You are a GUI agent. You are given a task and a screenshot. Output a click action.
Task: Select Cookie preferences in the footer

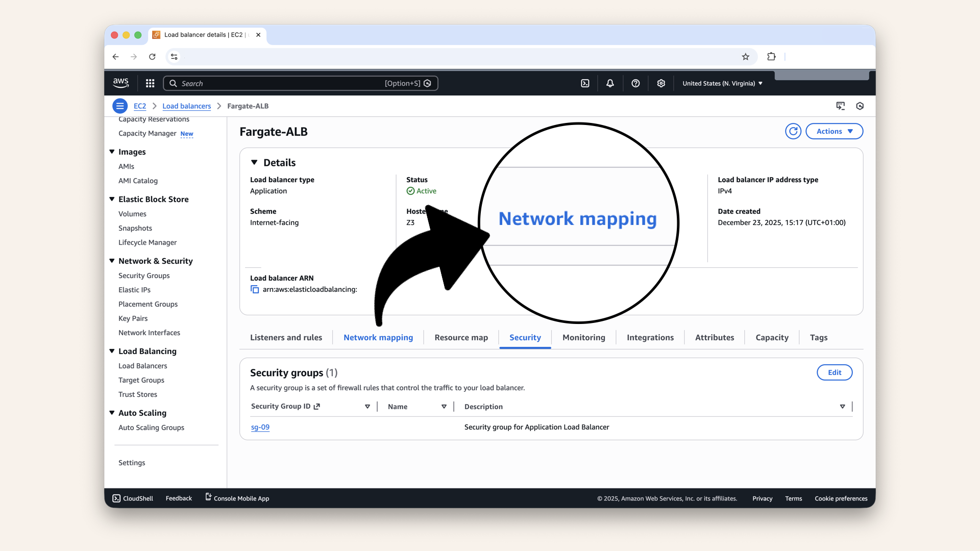pyautogui.click(x=841, y=498)
